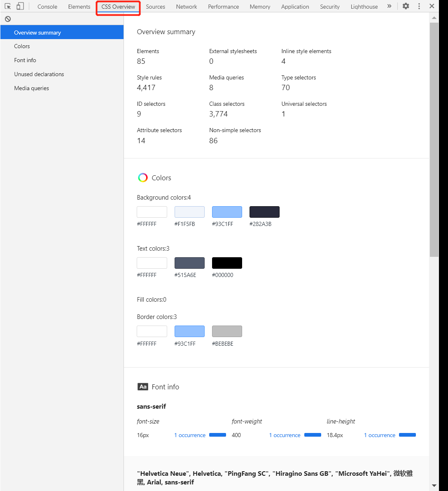Open Unused declarations section

coord(39,74)
